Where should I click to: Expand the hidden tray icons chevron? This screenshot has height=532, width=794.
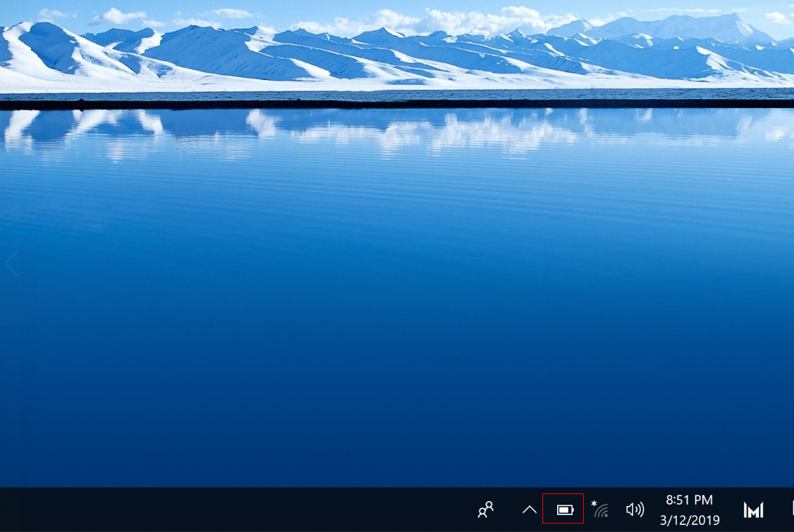pyautogui.click(x=530, y=510)
